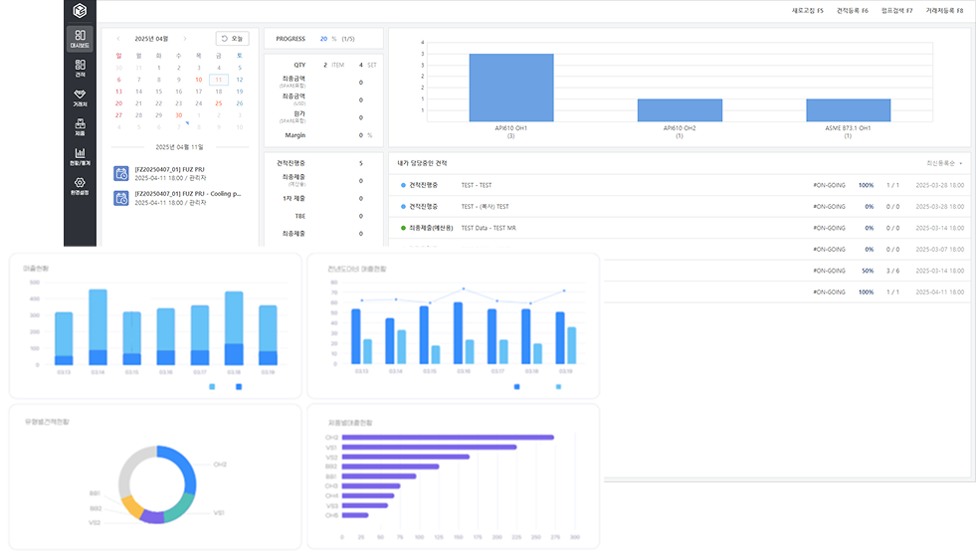The height and width of the screenshot is (560, 976).
Task: Click the calendar icon of first FUZ PRJ event
Action: pyautogui.click(x=120, y=173)
